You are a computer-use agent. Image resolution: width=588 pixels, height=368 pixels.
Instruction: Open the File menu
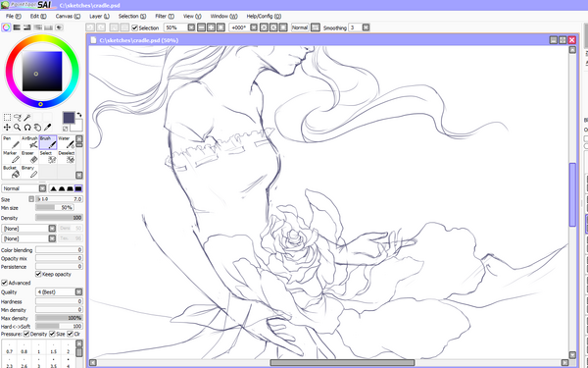[14, 16]
